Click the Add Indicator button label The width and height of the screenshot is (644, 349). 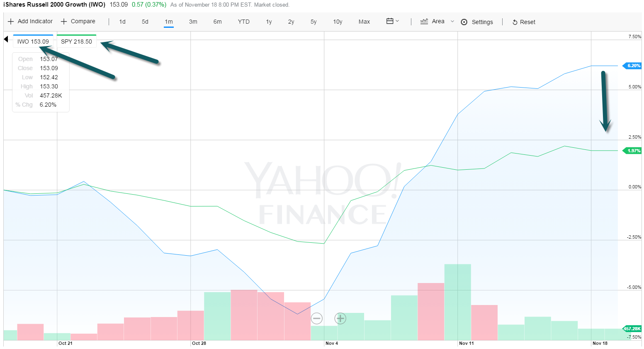(x=35, y=22)
